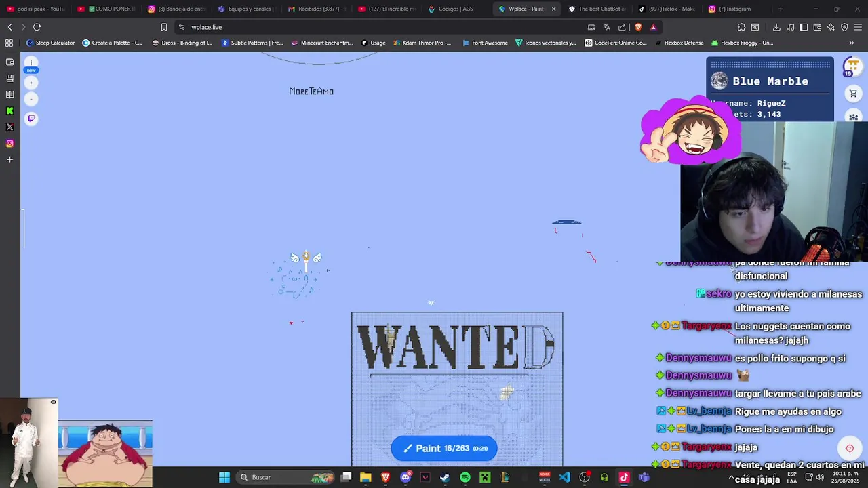Viewport: 868px width, 488px height.
Task: Open the Wplace info button
Action: [x=31, y=62]
